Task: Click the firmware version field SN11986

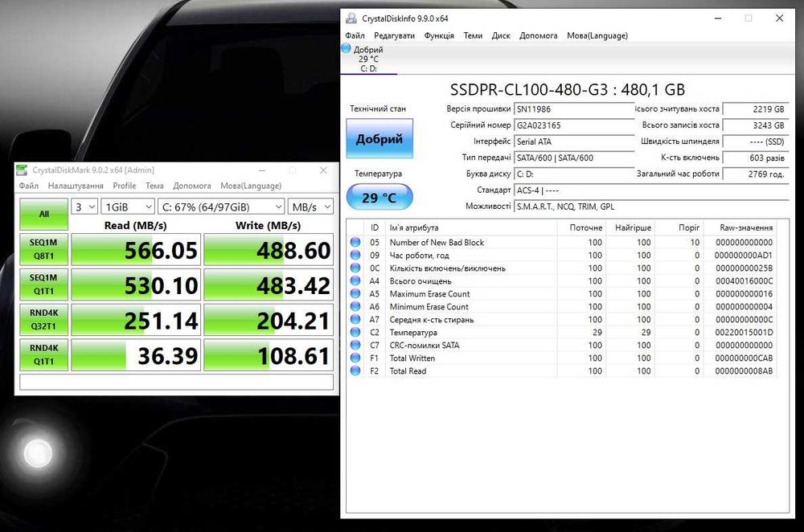Action: point(574,108)
